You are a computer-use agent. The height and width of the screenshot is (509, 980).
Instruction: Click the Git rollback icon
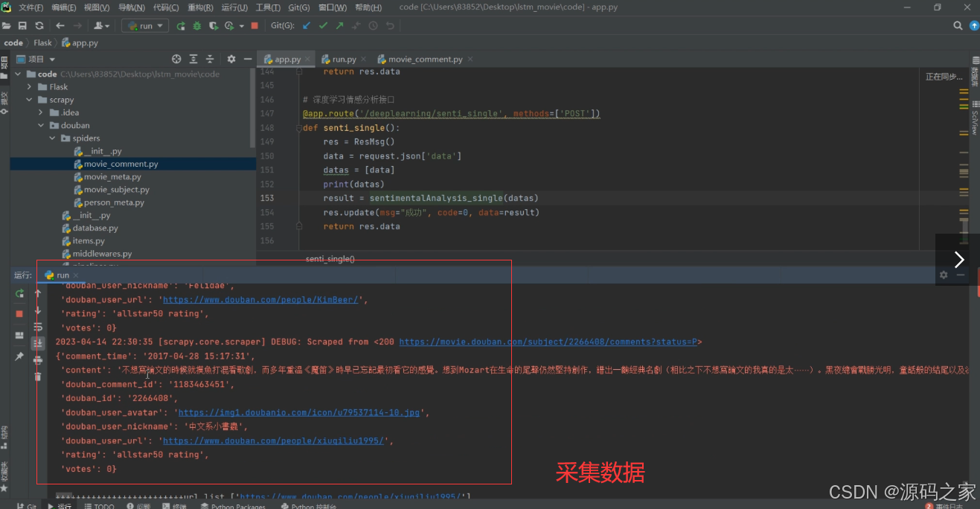pos(390,25)
